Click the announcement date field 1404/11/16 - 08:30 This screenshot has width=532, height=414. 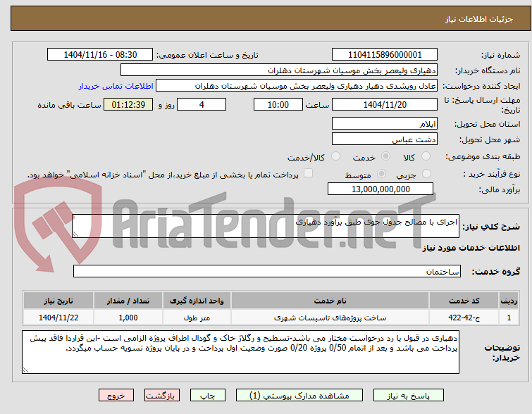(100, 55)
